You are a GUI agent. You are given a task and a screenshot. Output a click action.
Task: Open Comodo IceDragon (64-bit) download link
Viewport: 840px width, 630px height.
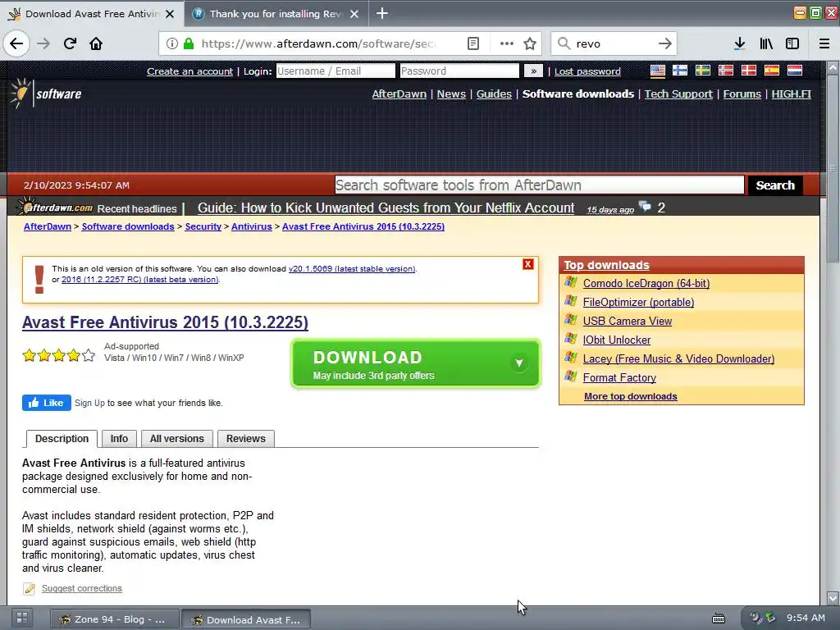click(646, 283)
